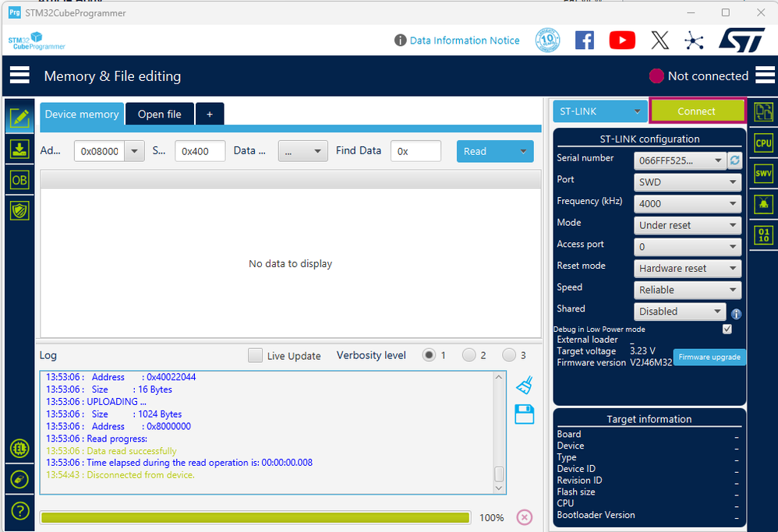The image size is (778, 532).
Task: Add a new tab with the plus button
Action: pyautogui.click(x=210, y=114)
